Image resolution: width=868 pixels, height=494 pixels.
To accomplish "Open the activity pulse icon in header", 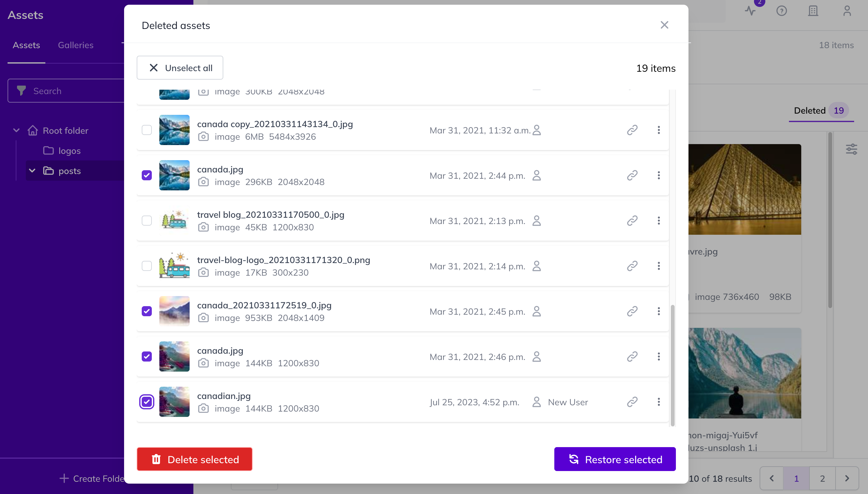I will click(751, 11).
